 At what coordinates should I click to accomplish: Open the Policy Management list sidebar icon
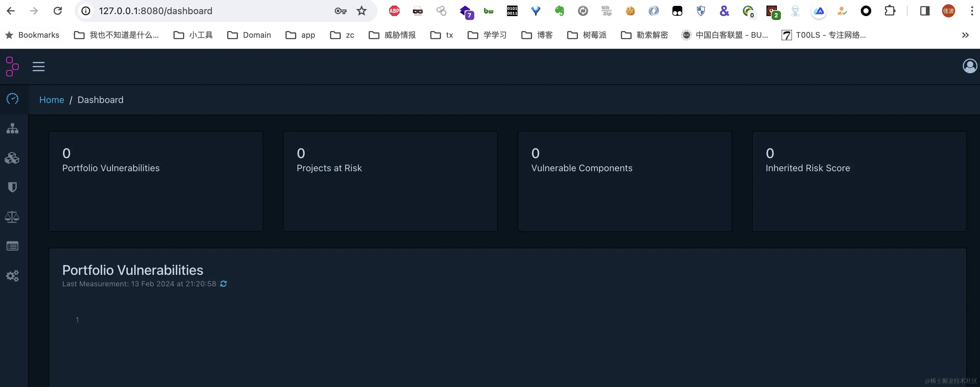pyautogui.click(x=12, y=246)
